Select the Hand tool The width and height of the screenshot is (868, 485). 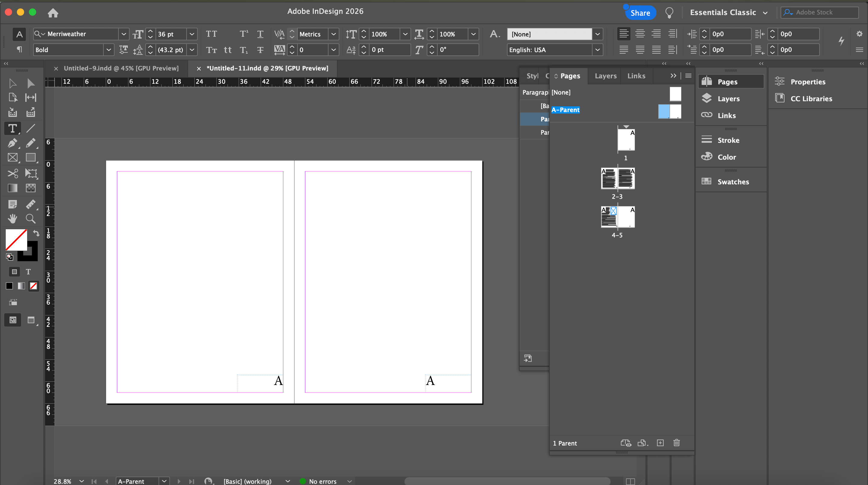[x=12, y=219]
